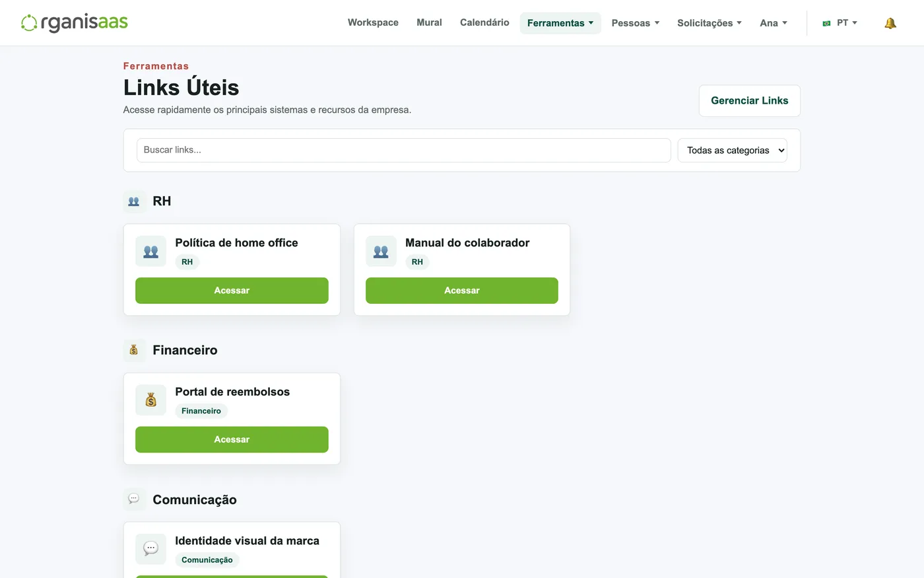The image size is (924, 578).
Task: Click the Portal de reembolsos title
Action: coord(232,392)
